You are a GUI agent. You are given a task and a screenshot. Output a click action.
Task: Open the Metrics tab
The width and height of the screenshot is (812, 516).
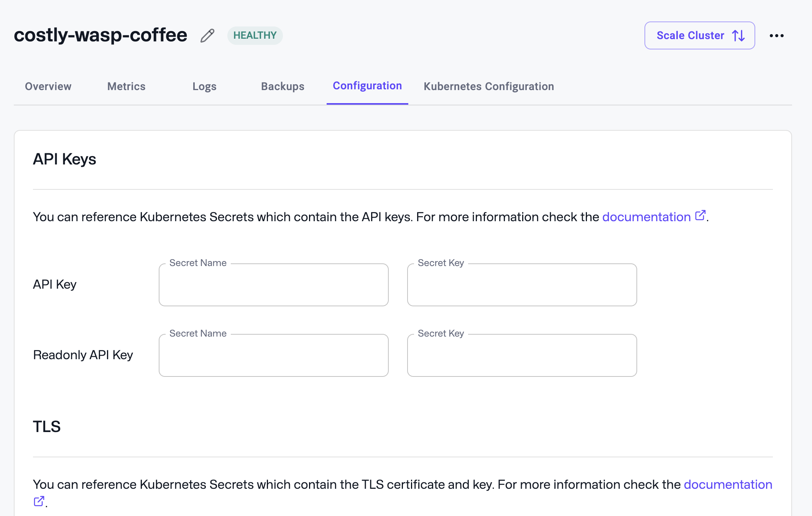coord(126,86)
